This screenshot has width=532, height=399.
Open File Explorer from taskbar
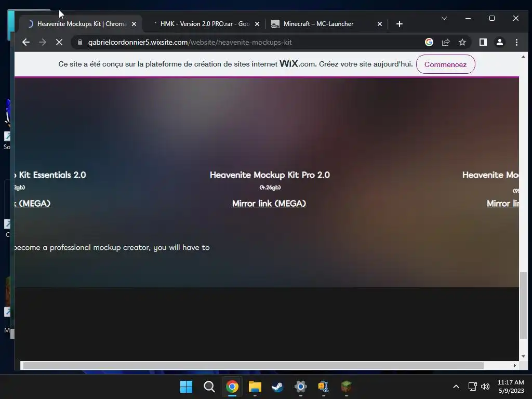click(x=255, y=387)
